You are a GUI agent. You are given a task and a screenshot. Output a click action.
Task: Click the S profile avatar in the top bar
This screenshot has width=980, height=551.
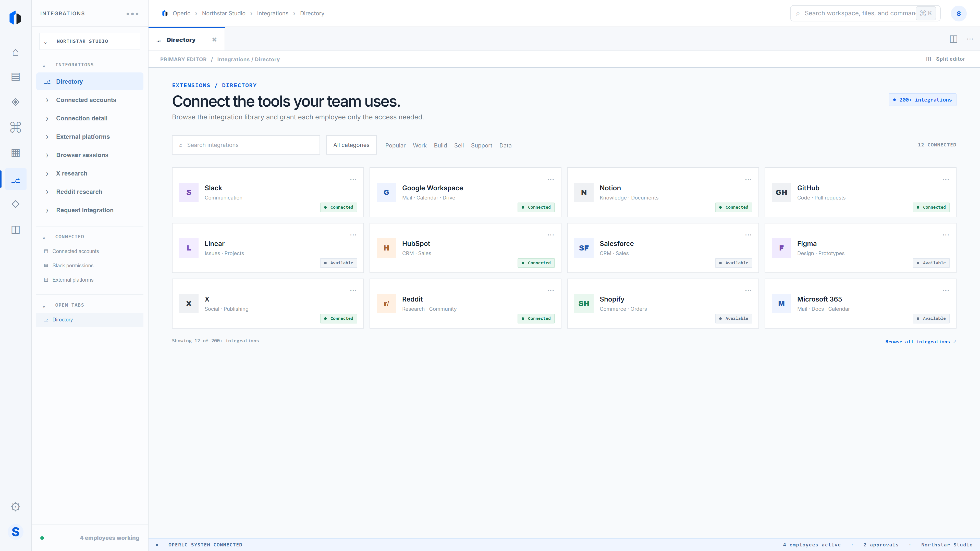(959, 13)
